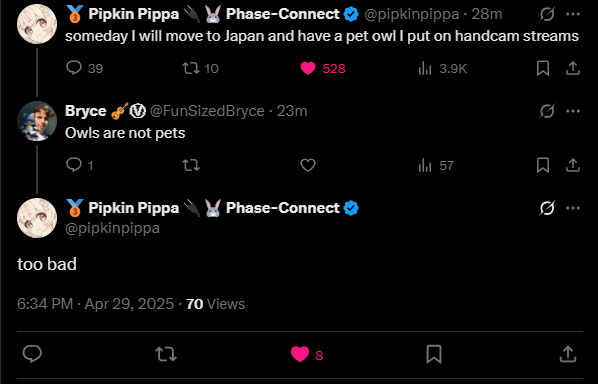Like Bryce's 'Owls are not pets' reply
The height and width of the screenshot is (384, 598).
coord(308,165)
